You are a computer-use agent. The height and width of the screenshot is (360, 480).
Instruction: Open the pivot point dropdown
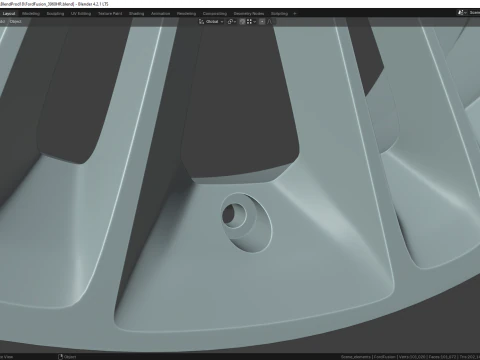click(232, 22)
